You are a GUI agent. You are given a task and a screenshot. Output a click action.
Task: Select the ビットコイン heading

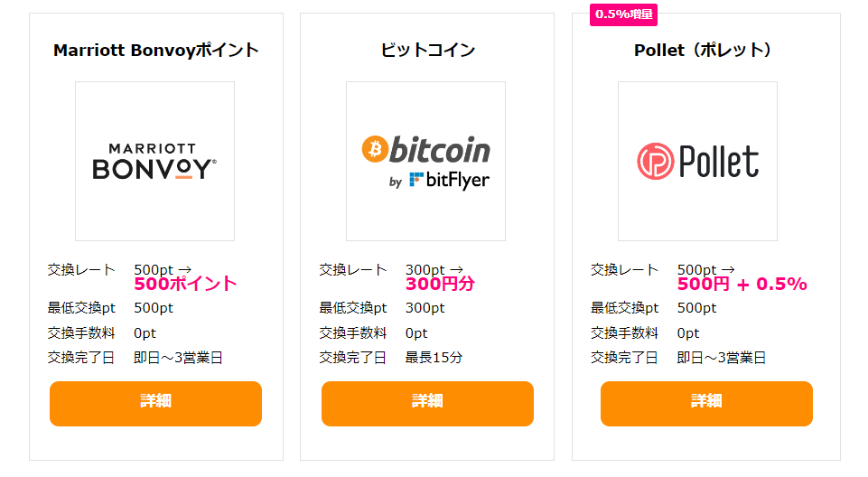[x=427, y=51]
